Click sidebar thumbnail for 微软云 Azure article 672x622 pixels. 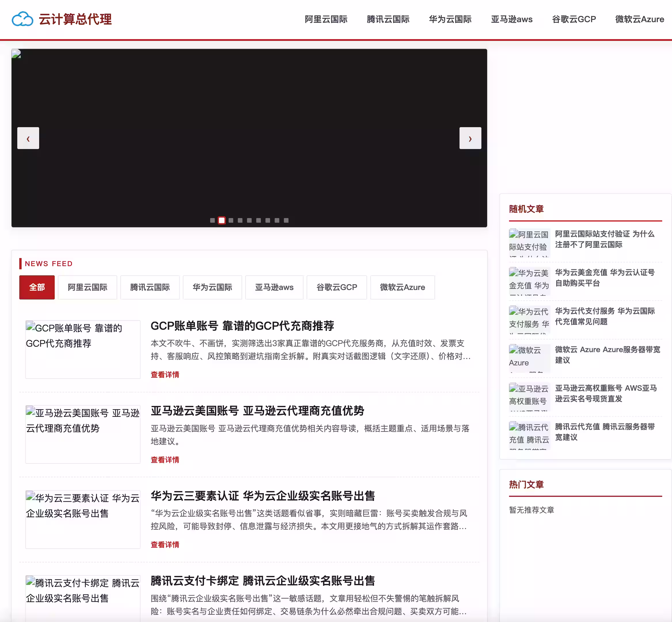[529, 358]
